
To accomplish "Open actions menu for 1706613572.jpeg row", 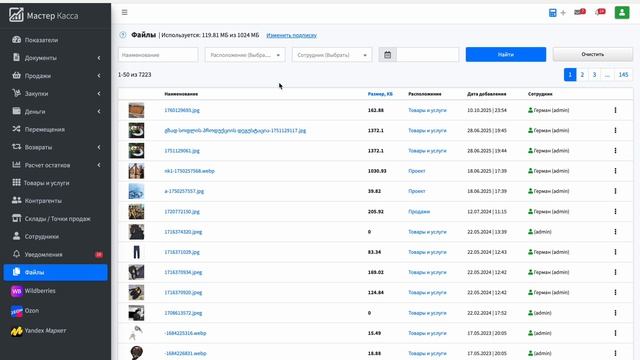I will [x=615, y=313].
